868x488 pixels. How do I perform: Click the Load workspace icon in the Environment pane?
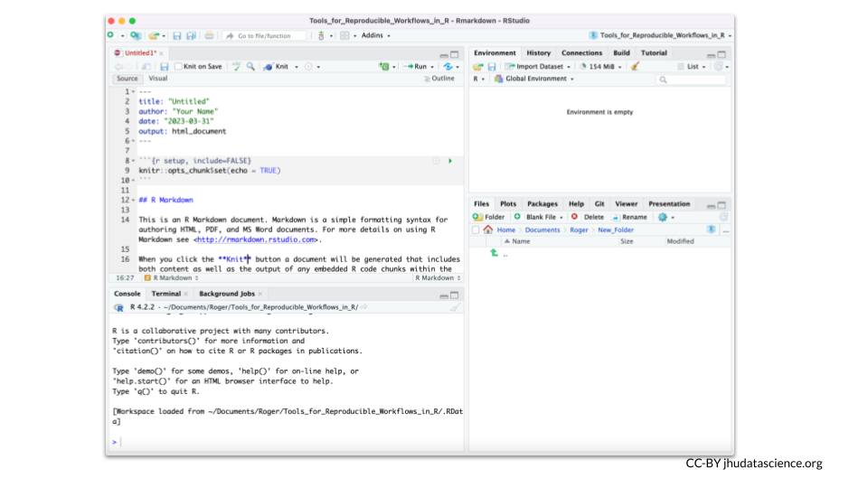point(477,66)
